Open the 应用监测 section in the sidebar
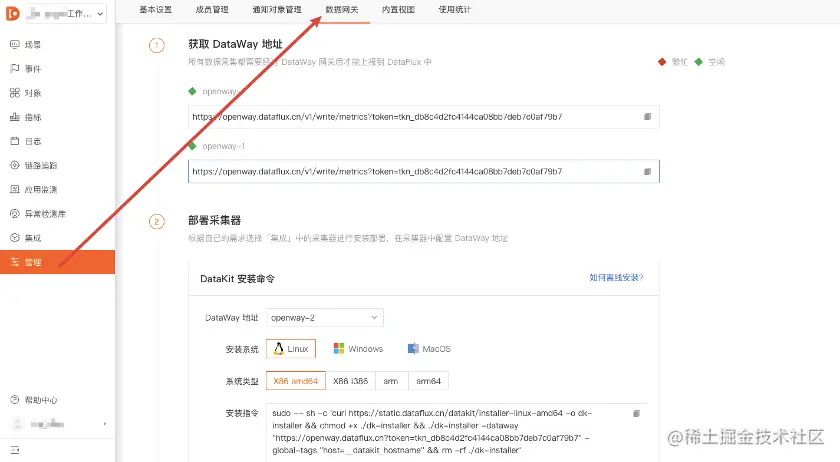 click(x=57, y=189)
